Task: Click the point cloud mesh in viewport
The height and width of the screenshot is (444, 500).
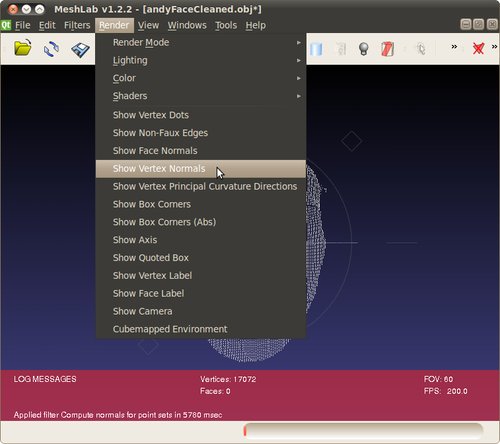Action: tap(315, 240)
